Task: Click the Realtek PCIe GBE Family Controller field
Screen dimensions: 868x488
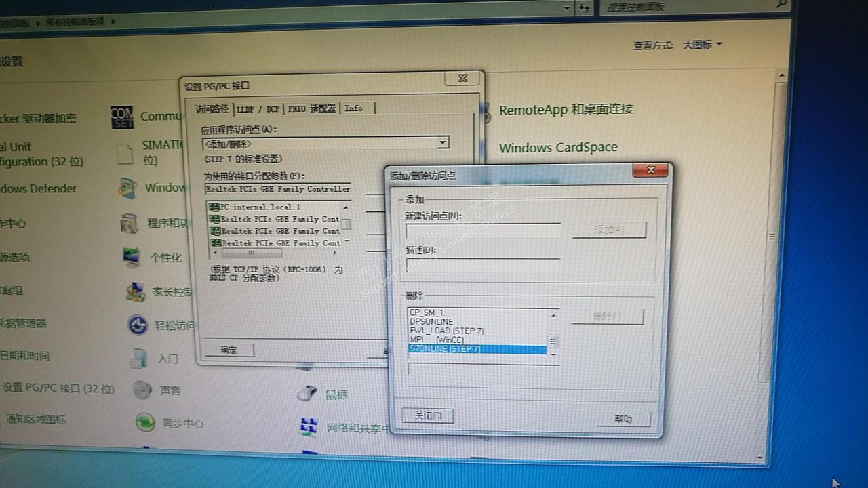Action: tap(277, 189)
